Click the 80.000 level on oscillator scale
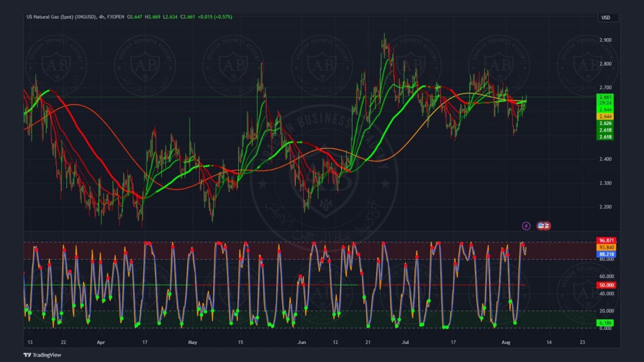The height and width of the screenshot is (362, 644). point(606,259)
